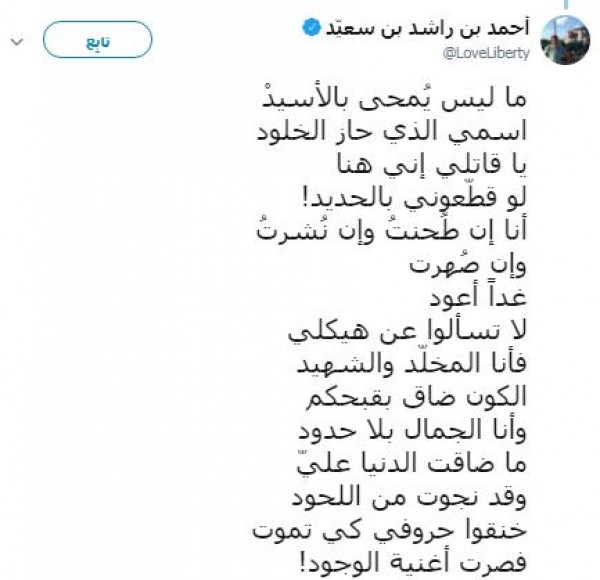The image size is (600, 580).
Task: Click the line لا تسألوا عن هيكلي
Action: coord(408,331)
